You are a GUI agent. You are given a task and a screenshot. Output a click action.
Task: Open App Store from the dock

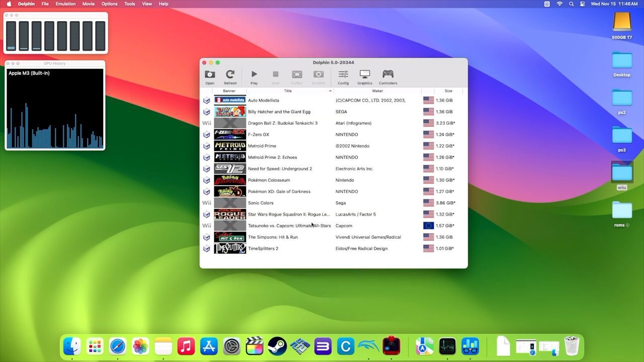click(209, 346)
